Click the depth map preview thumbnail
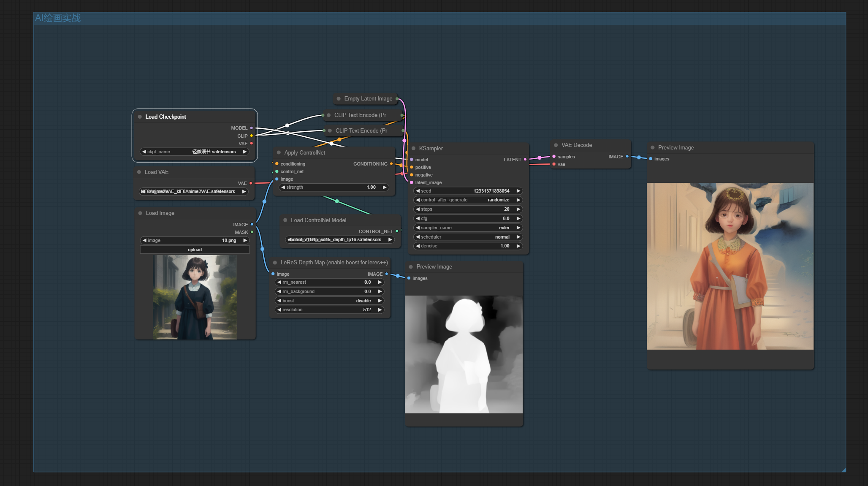 (x=464, y=354)
